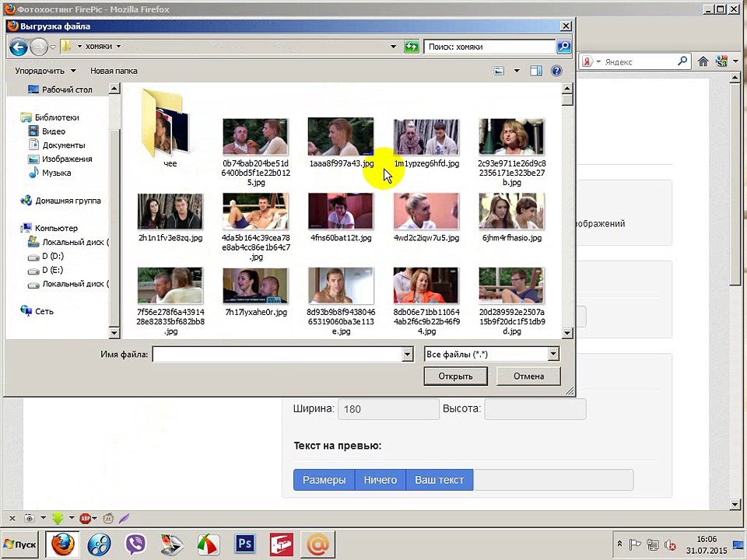Open Viber from the taskbar
The height and width of the screenshot is (560, 747).
click(x=135, y=544)
